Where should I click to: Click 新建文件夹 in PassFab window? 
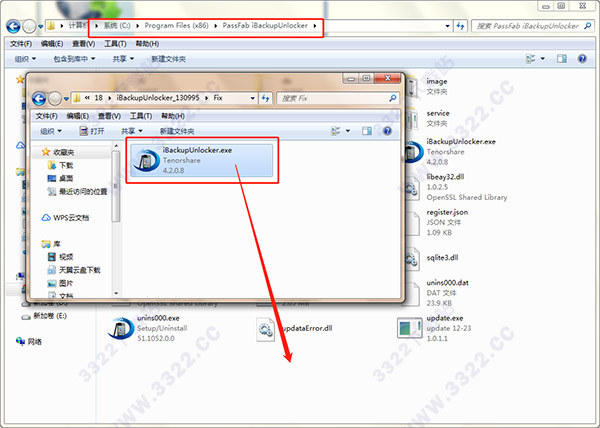pos(168,59)
